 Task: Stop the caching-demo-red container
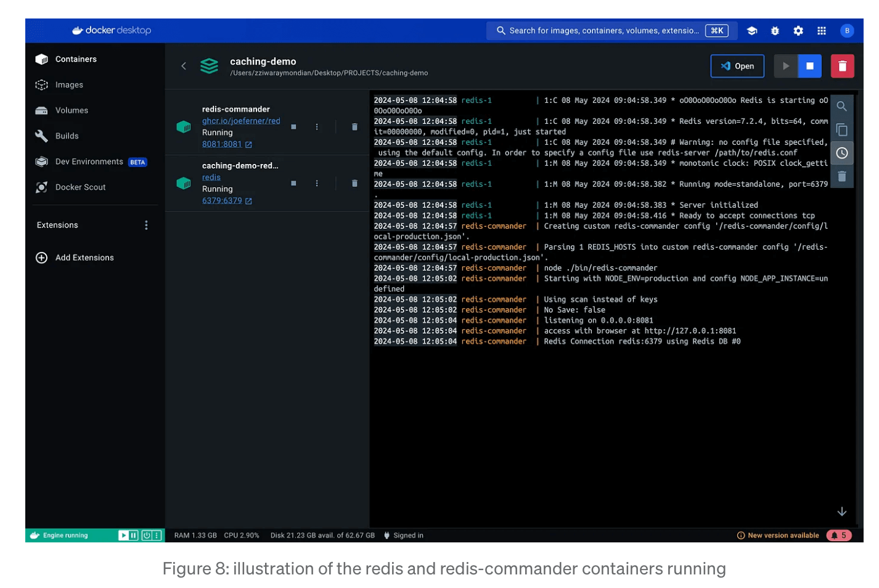(293, 183)
